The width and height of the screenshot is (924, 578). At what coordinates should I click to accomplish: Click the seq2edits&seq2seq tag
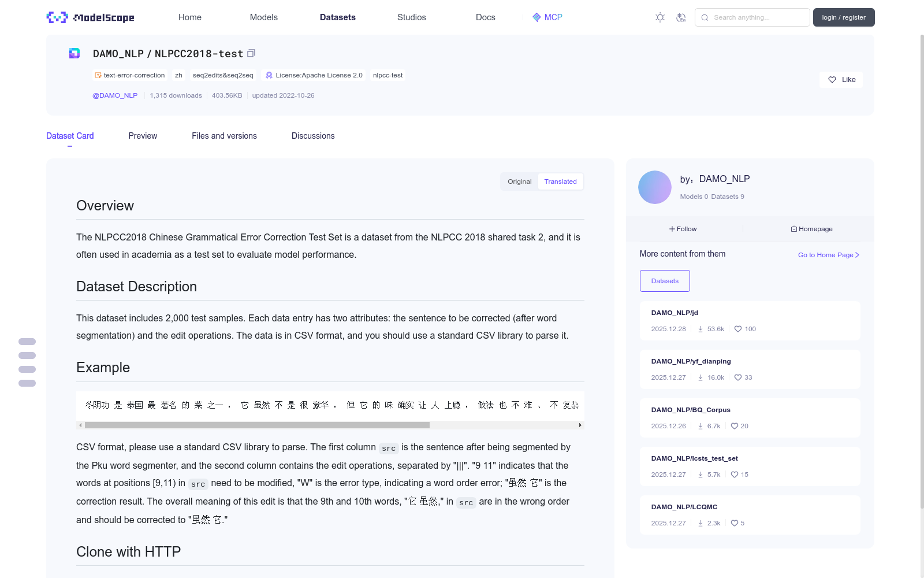click(x=223, y=75)
